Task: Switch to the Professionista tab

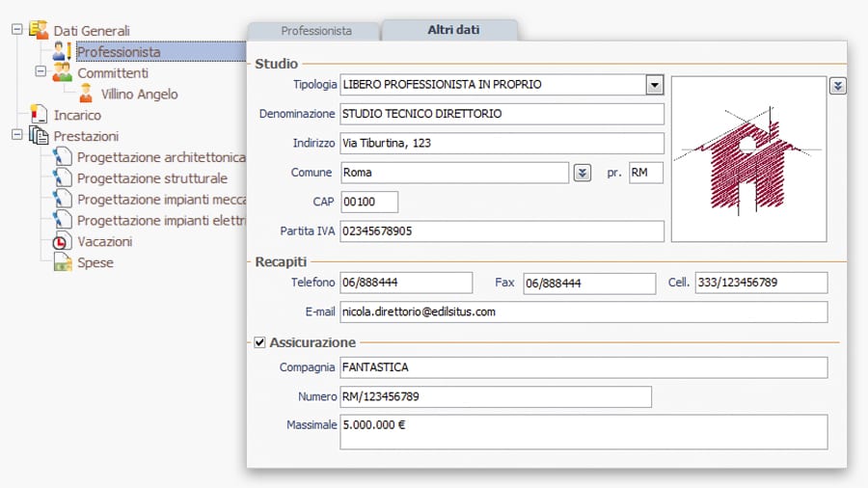Action: click(316, 31)
